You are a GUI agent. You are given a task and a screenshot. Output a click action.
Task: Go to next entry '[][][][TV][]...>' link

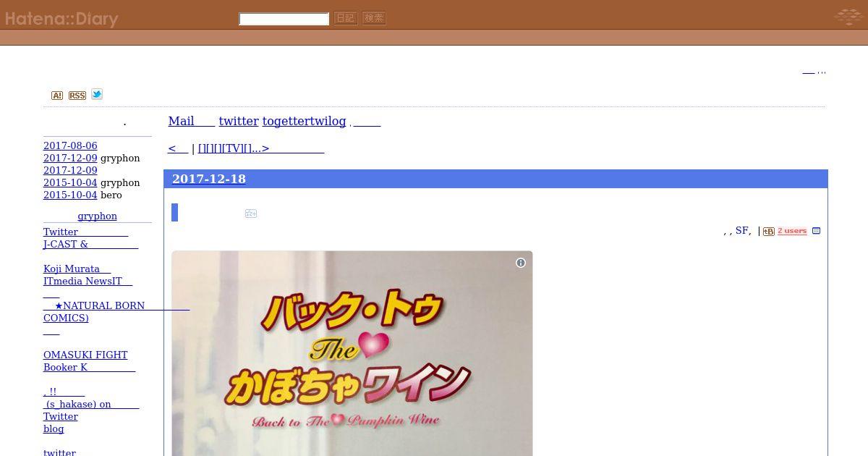point(261,148)
